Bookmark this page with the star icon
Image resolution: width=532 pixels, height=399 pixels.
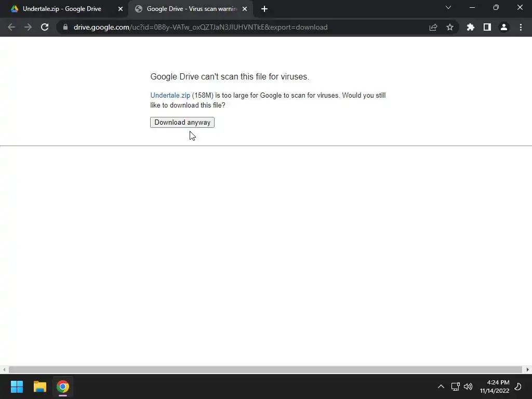point(450,27)
